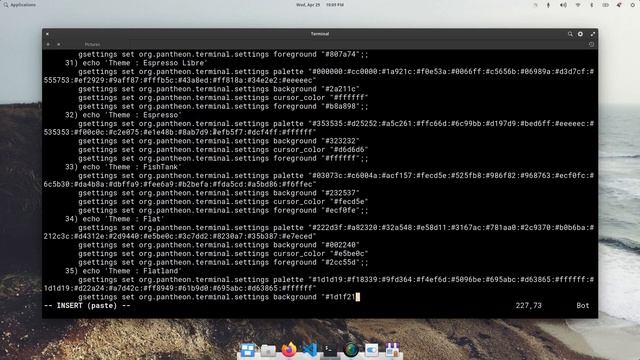Click the foreground "#2cc55d" line

[223, 262]
